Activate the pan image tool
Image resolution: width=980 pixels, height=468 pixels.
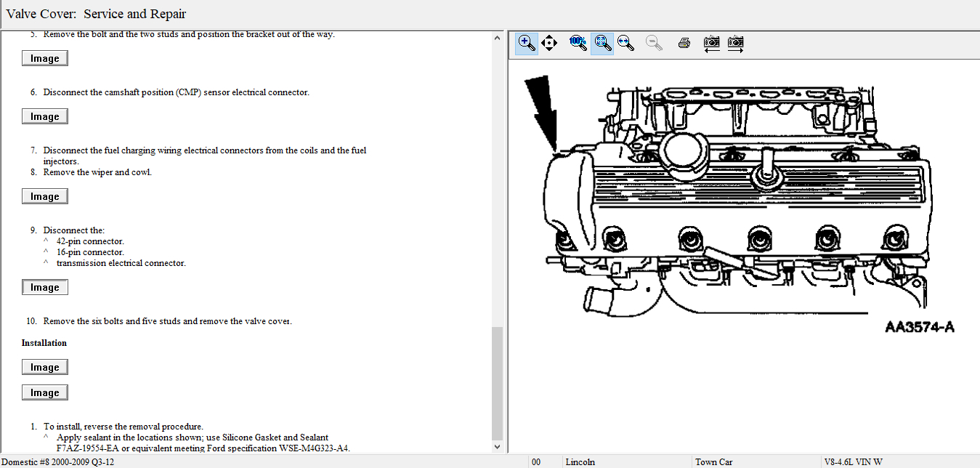click(549, 43)
